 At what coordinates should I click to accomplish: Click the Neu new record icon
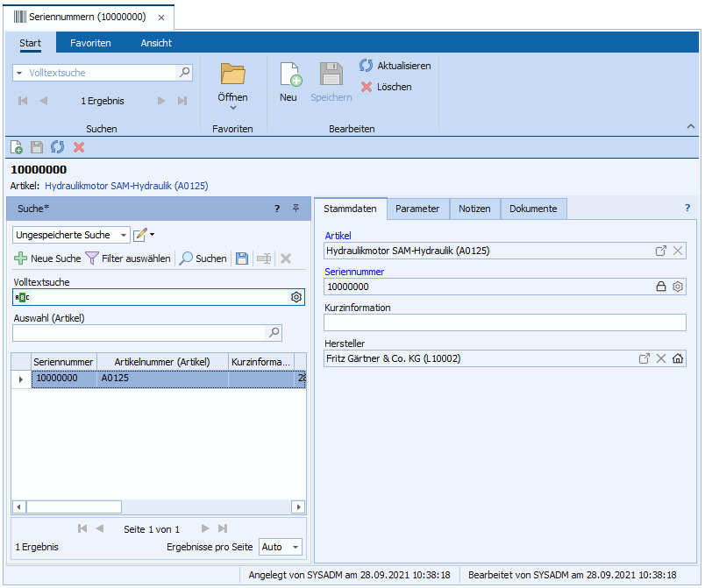pyautogui.click(x=289, y=75)
